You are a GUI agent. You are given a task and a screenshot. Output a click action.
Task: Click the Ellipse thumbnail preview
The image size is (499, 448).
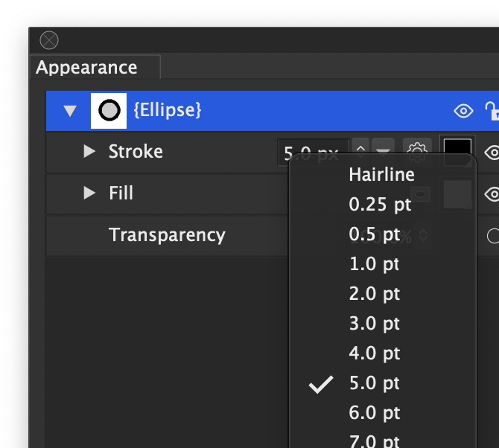(109, 111)
